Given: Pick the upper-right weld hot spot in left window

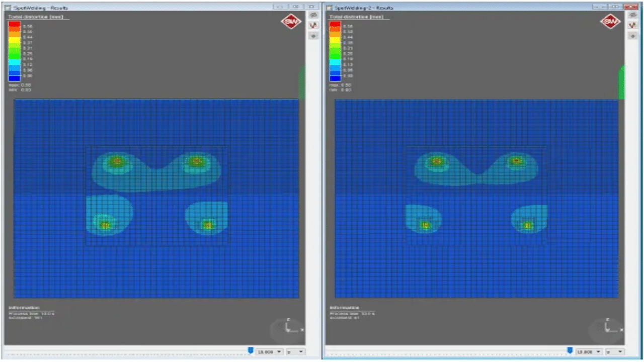Looking at the screenshot, I should pyautogui.click(x=197, y=161).
